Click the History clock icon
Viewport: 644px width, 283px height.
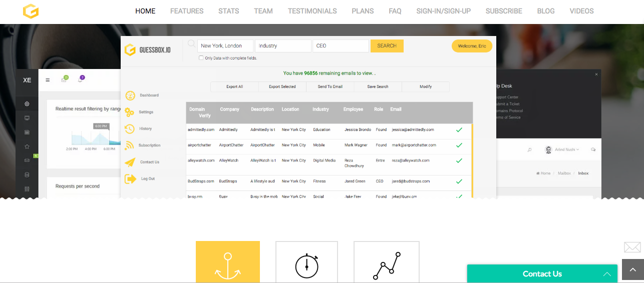tap(130, 129)
